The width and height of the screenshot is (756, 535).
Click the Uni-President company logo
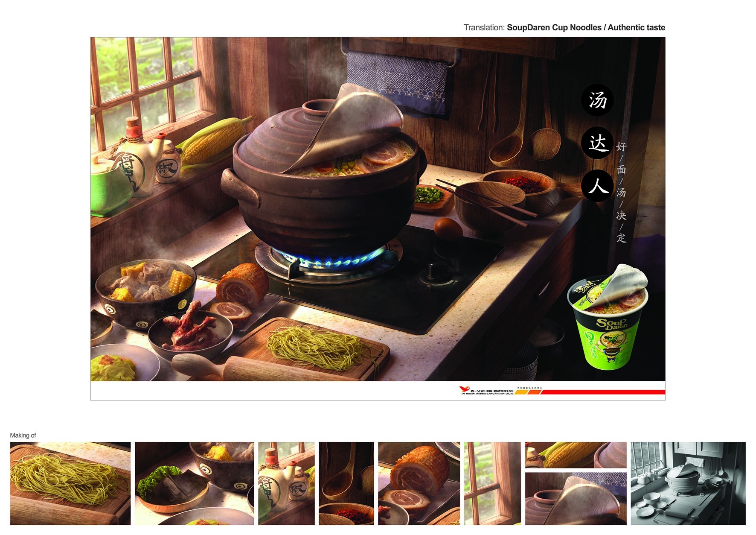[486, 391]
